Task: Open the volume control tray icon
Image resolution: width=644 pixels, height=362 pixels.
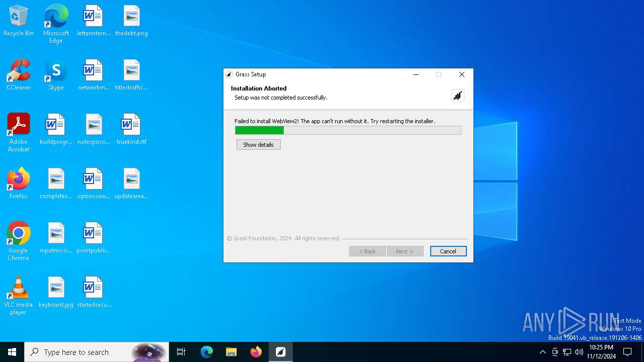Action: tap(579, 352)
